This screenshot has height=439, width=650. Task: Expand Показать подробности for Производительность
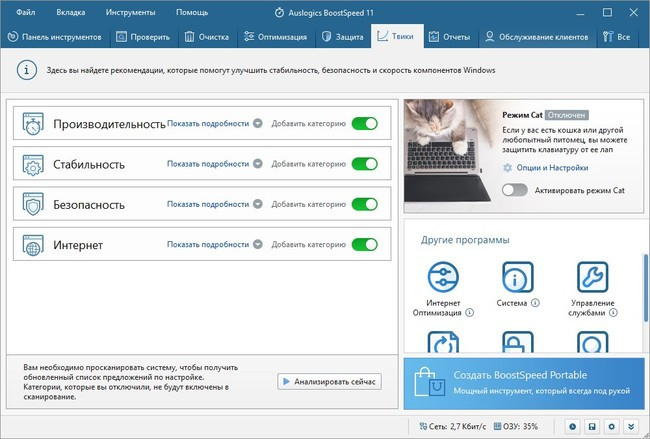pos(214,124)
